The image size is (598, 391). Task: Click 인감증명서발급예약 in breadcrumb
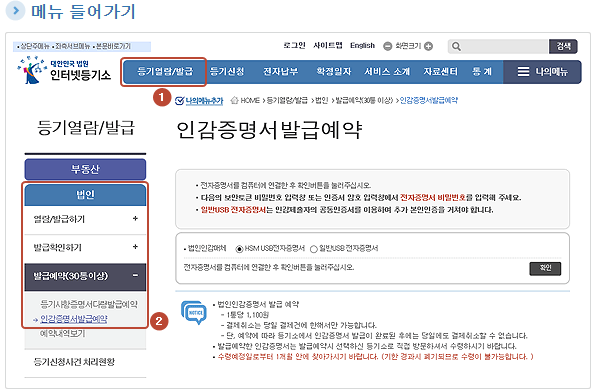[428, 100]
